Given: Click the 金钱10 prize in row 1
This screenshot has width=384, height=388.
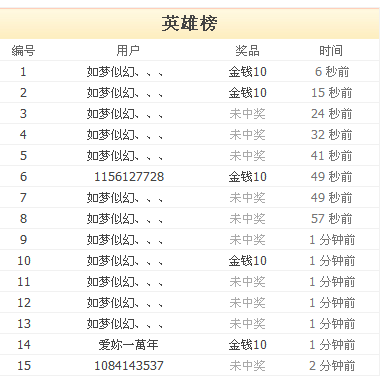Looking at the screenshot, I should [x=247, y=72].
